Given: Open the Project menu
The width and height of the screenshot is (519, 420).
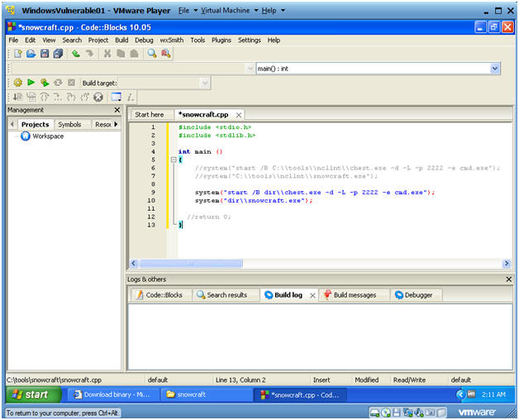Looking at the screenshot, I should 98,40.
